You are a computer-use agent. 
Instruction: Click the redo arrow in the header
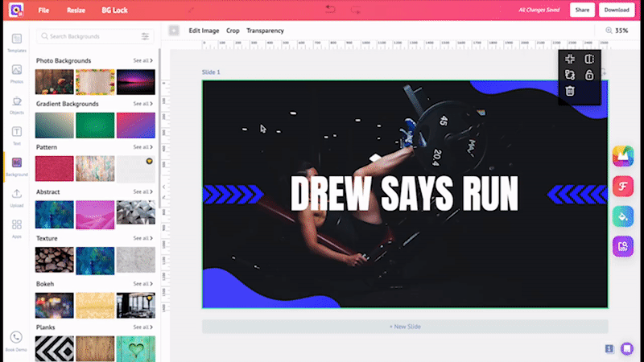coord(356,10)
